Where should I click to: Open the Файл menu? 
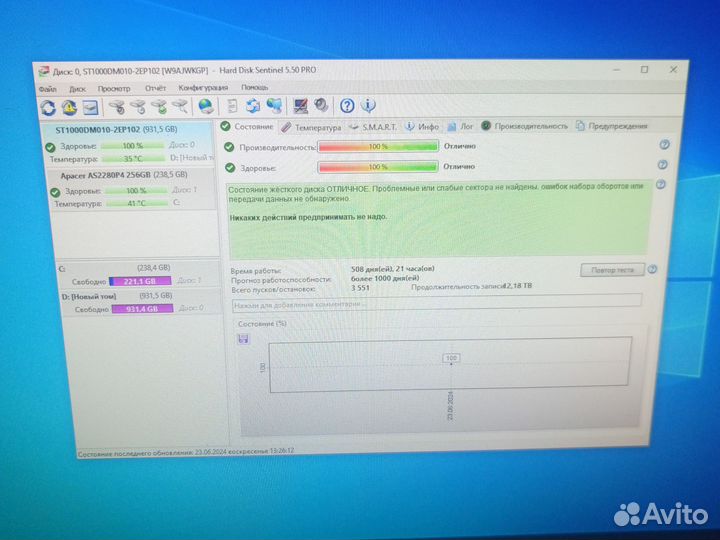coord(47,89)
